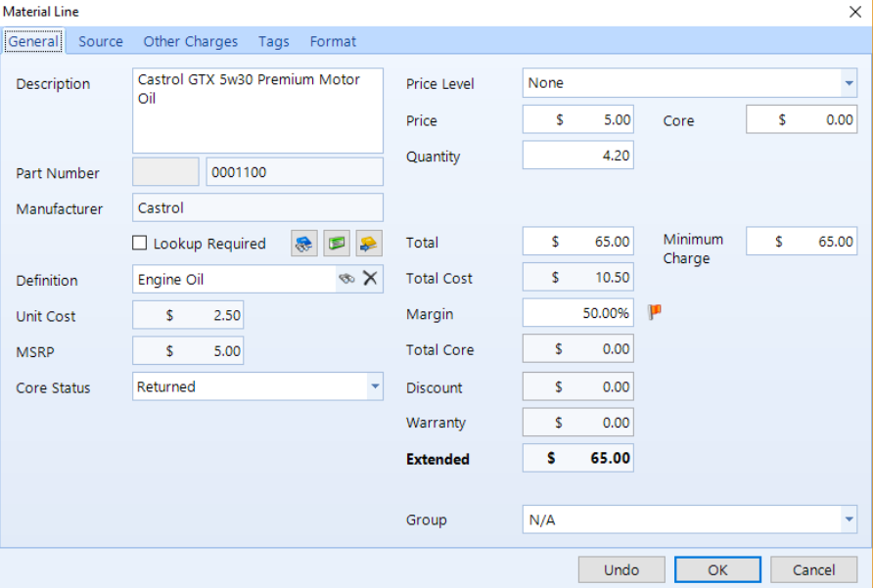Viewport: 873px width, 588px height.
Task: Switch to the Source tab
Action: (101, 42)
